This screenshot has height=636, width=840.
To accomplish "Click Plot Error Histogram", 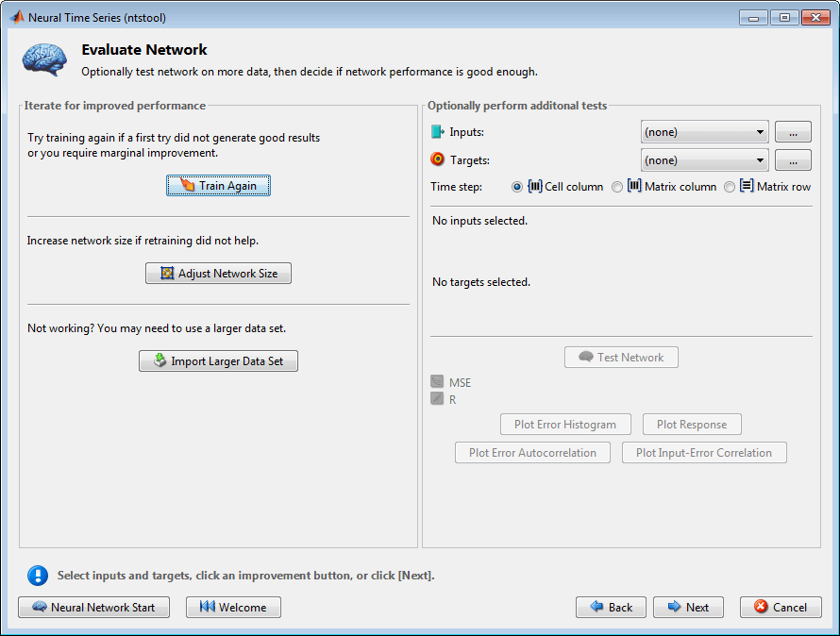I will pos(565,425).
